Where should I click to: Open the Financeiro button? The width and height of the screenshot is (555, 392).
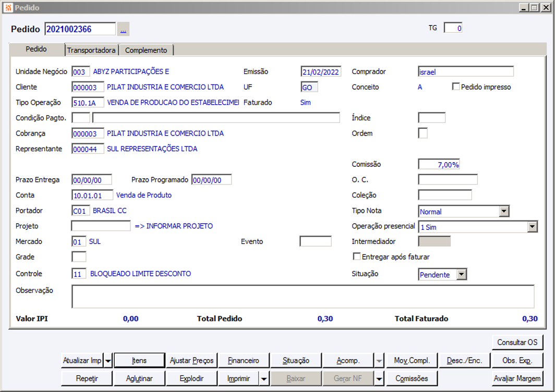tap(244, 361)
